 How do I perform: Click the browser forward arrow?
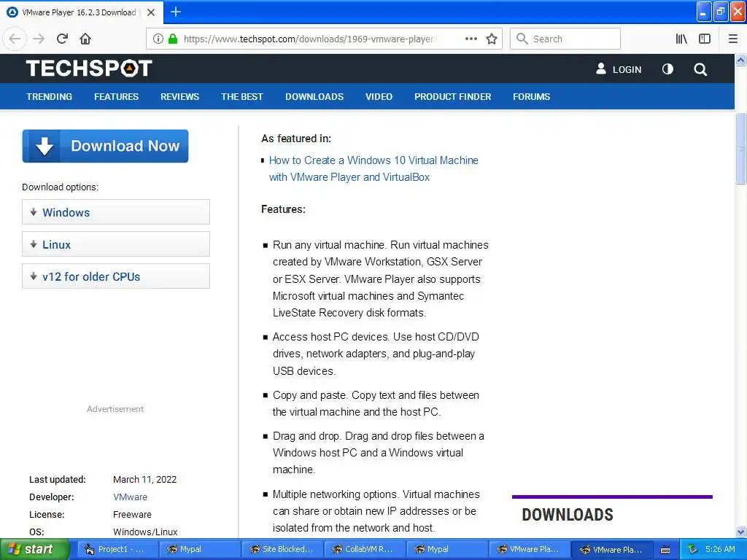pyautogui.click(x=39, y=39)
